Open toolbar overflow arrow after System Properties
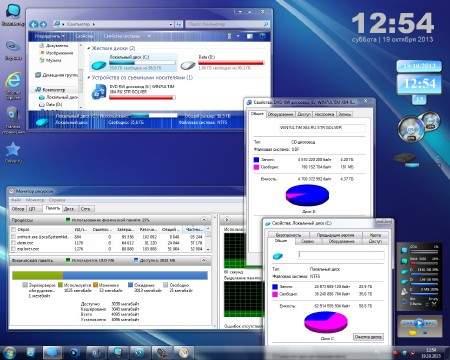Screen dimensions: 450x360 [x=149, y=36]
